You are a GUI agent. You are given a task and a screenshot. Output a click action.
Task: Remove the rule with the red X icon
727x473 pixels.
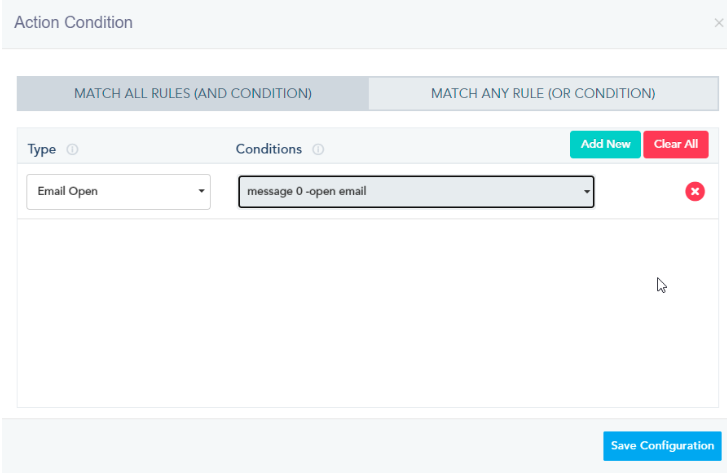695,191
